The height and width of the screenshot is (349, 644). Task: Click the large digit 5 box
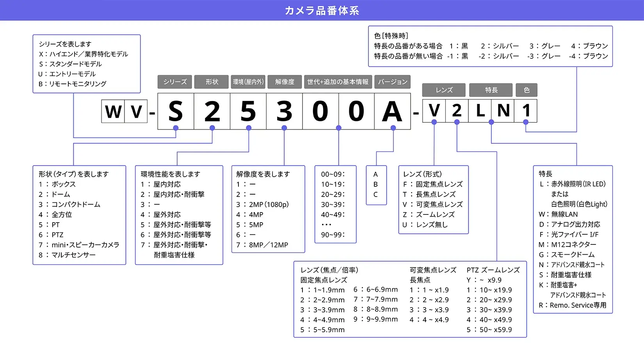[x=248, y=111]
